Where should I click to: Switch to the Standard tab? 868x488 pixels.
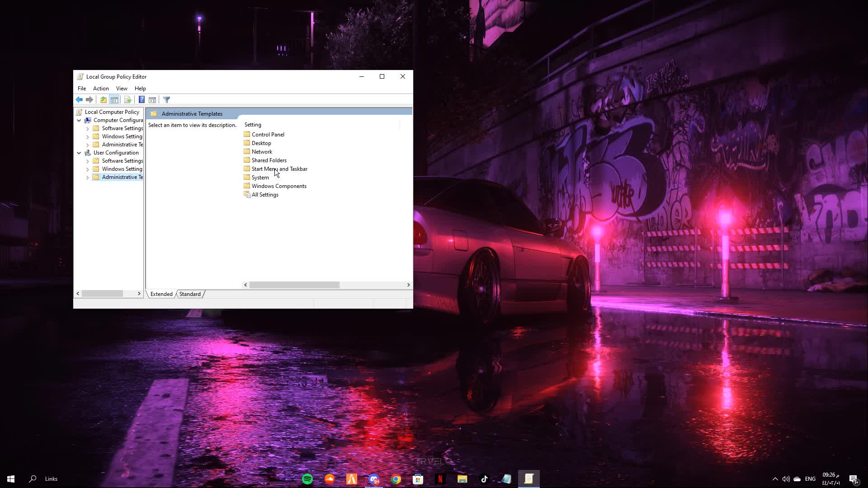[189, 294]
